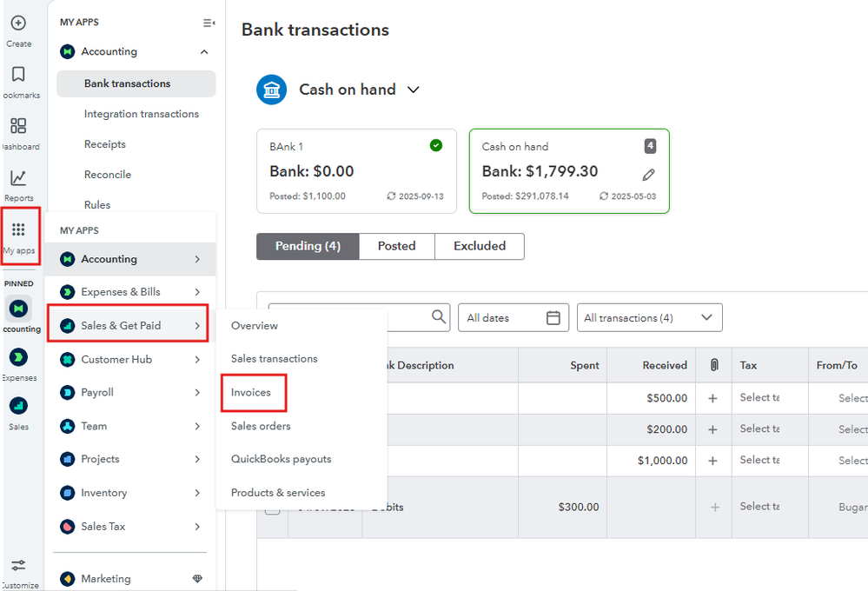Switch to Posted tab
This screenshot has height=591, width=868.
397,247
